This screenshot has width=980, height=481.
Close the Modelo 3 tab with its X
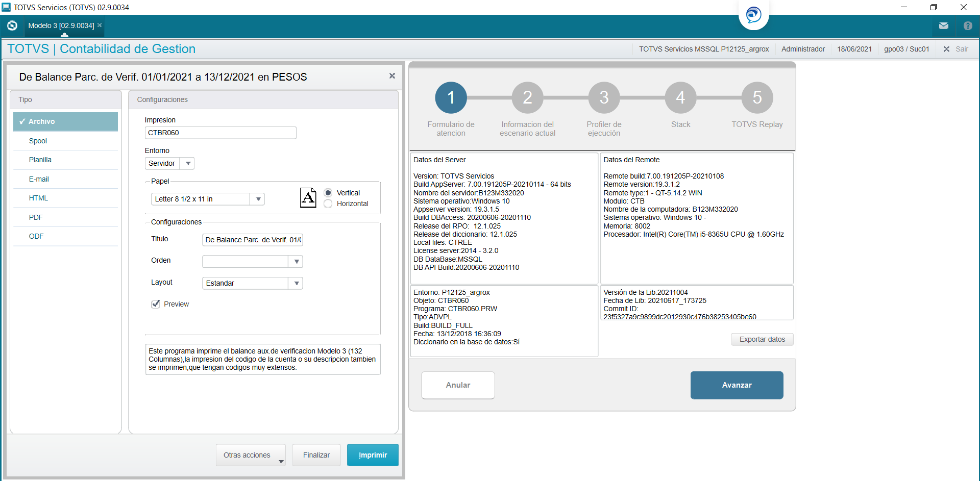pos(100,25)
